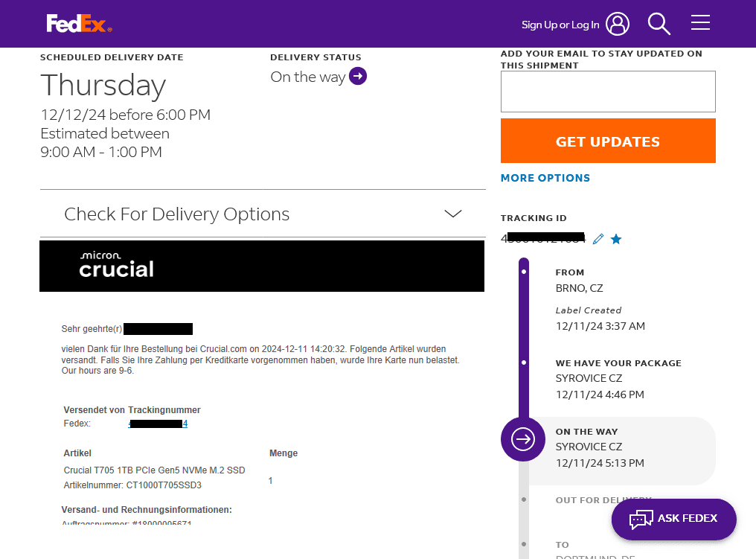Click the FedEx logo
This screenshot has width=756, height=559.
79,24
